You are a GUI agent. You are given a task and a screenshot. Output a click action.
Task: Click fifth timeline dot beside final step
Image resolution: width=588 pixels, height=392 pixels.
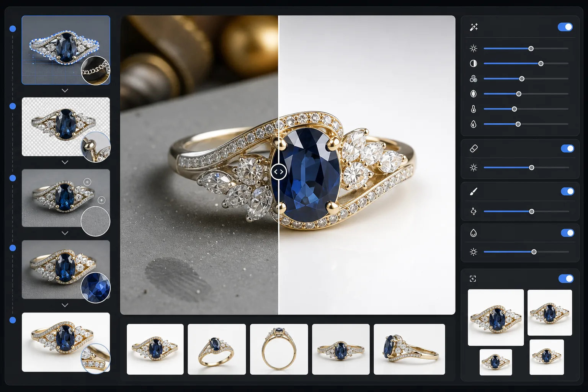[x=13, y=320]
